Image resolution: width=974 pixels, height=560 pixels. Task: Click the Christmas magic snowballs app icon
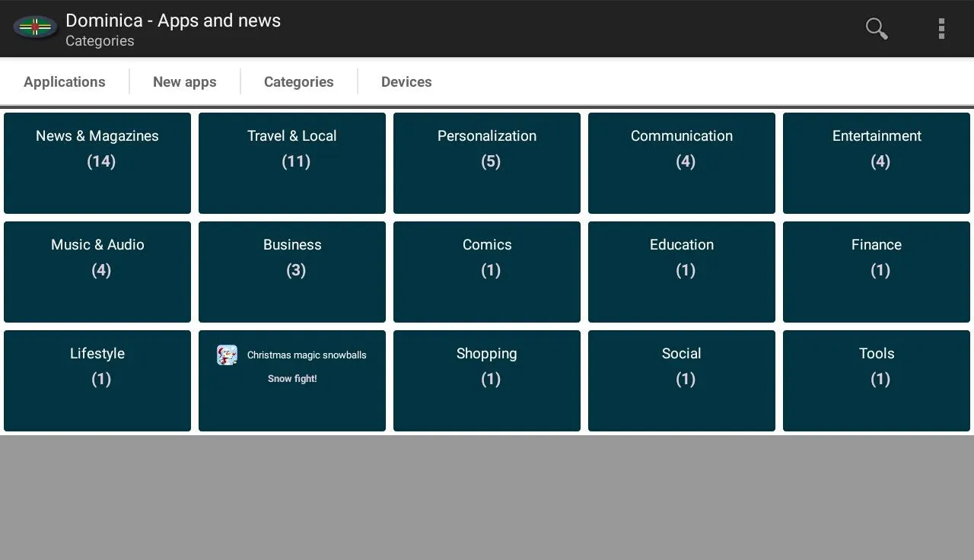[227, 355]
